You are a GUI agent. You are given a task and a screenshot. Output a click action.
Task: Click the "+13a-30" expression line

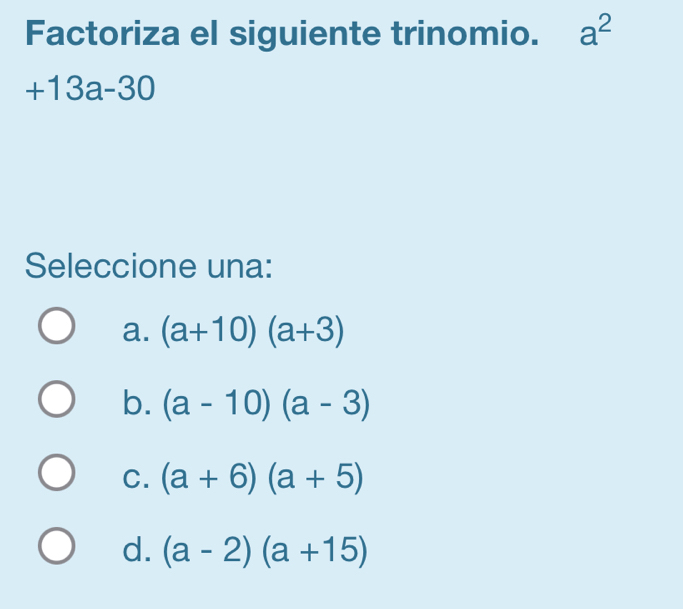(x=92, y=91)
